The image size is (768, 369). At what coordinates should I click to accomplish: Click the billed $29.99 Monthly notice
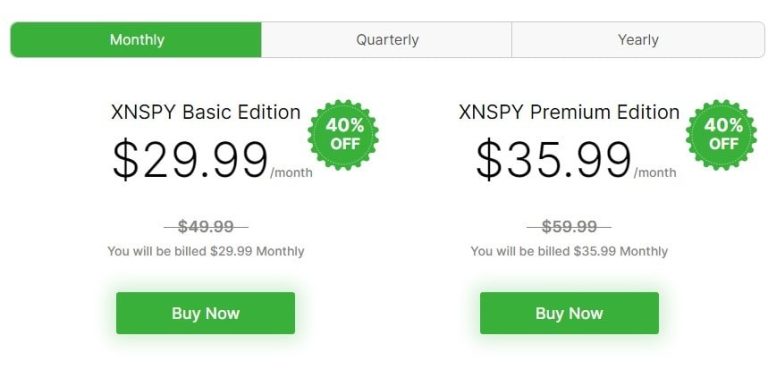click(206, 251)
